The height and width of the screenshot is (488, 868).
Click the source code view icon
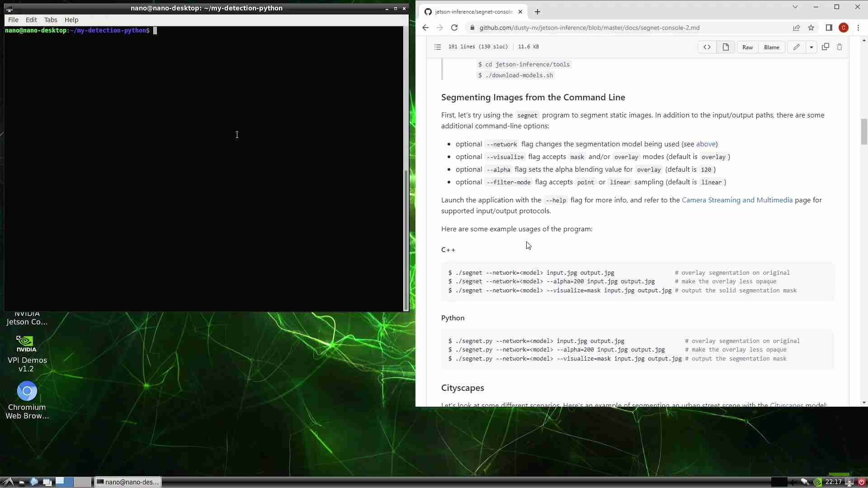[707, 47]
